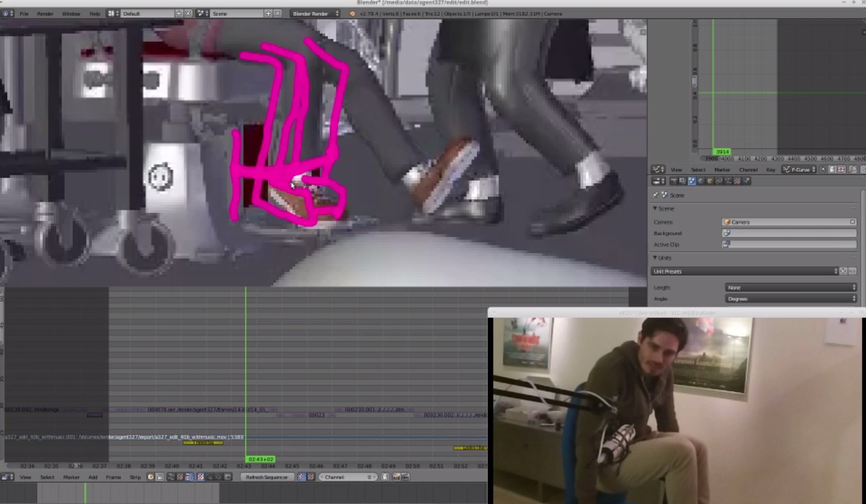Open the Render menu in top bar
This screenshot has width=866, height=504.
coord(45,13)
